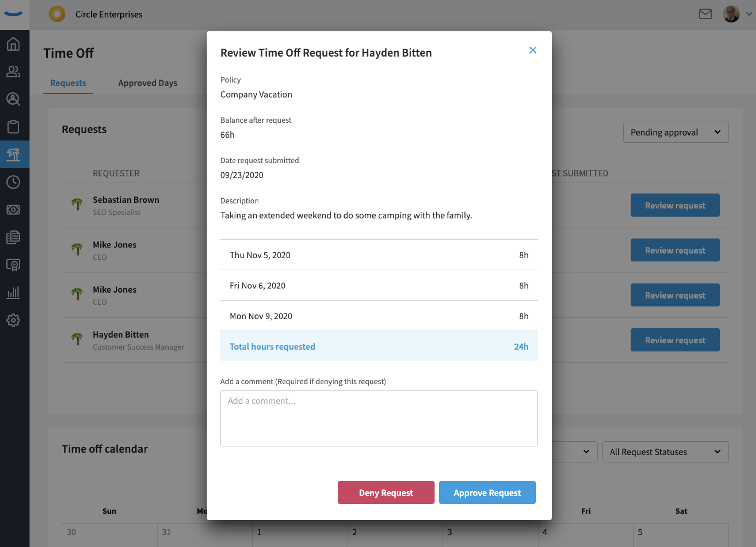
Task: Click the Circle Enterprises company name
Action: 109,14
